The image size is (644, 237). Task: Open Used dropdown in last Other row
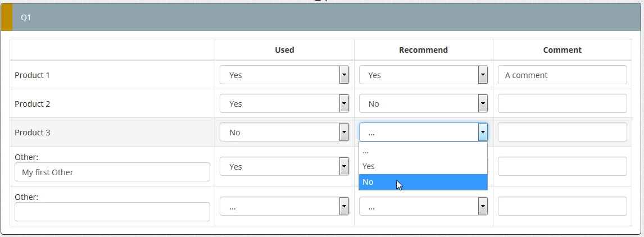coord(284,206)
